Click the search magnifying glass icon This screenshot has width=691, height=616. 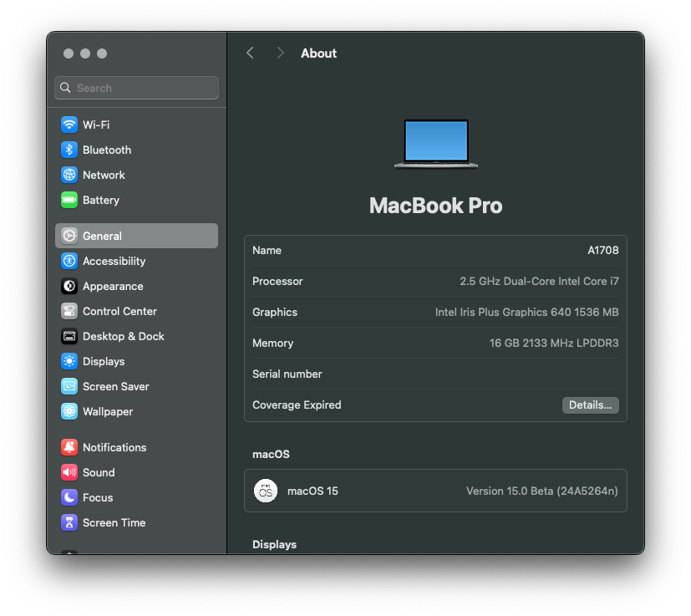coord(65,88)
